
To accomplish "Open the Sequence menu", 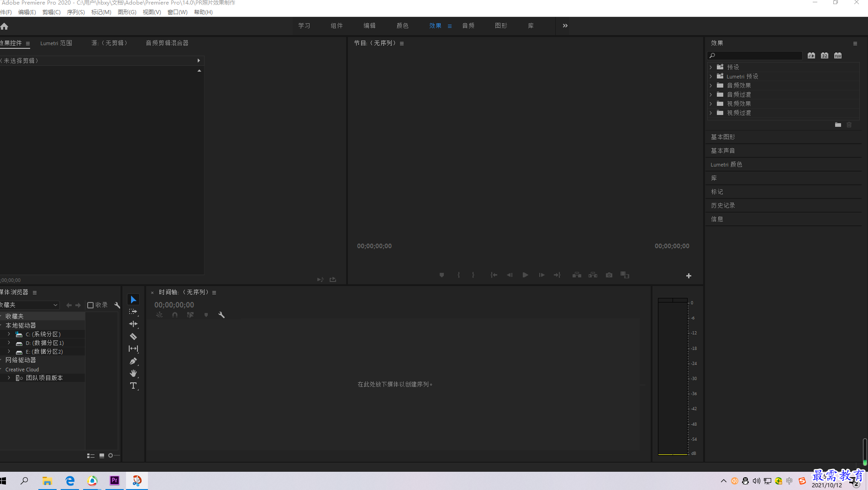I will [76, 12].
